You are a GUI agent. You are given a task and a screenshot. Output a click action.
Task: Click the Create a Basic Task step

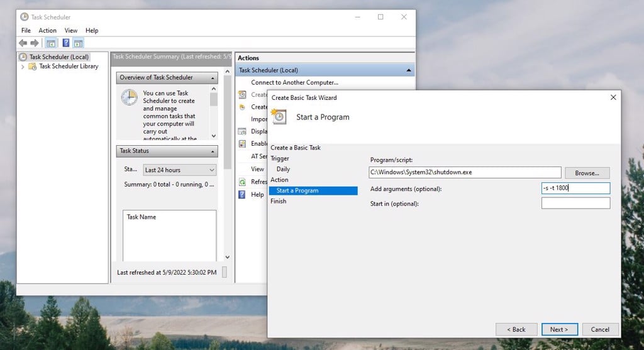[x=296, y=148]
